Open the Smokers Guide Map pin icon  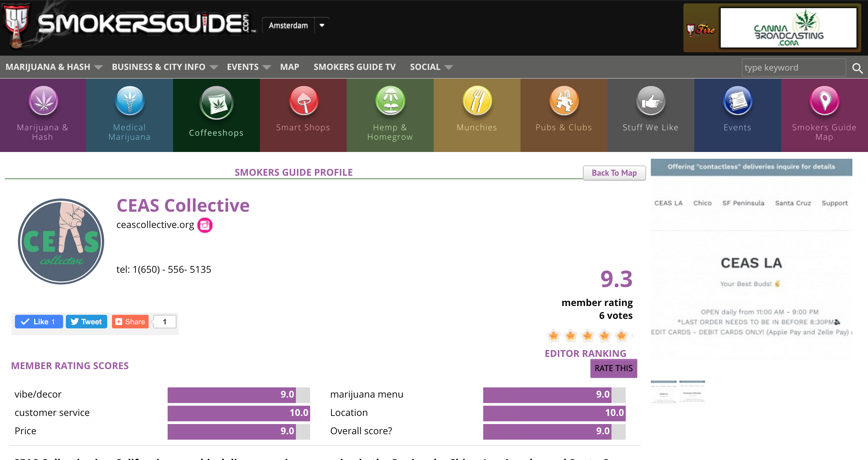[x=825, y=101]
